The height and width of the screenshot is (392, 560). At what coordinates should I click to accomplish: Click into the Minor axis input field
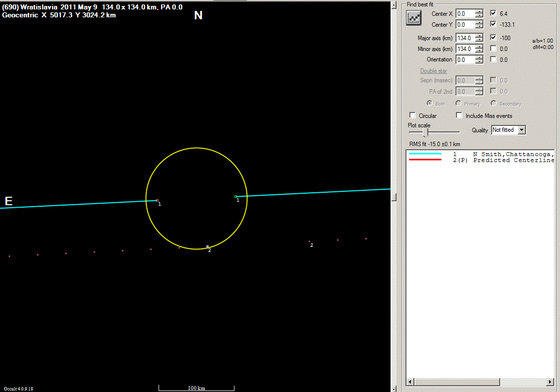465,49
